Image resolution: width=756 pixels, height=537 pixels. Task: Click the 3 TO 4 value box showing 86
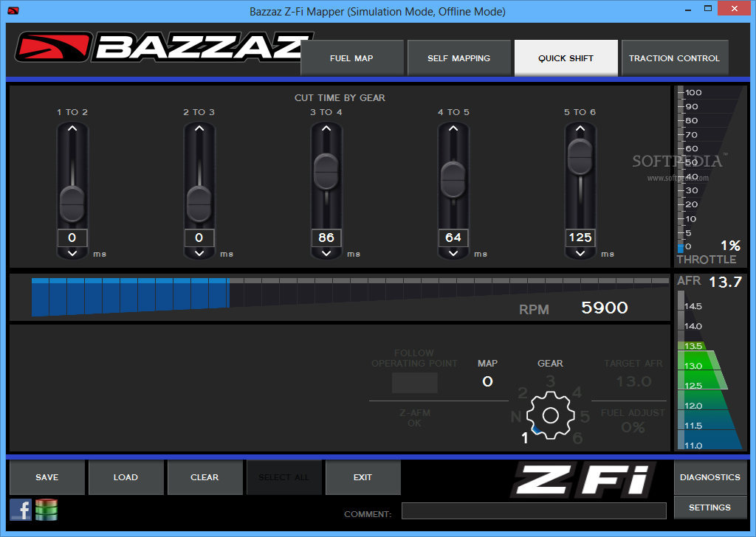click(x=326, y=238)
